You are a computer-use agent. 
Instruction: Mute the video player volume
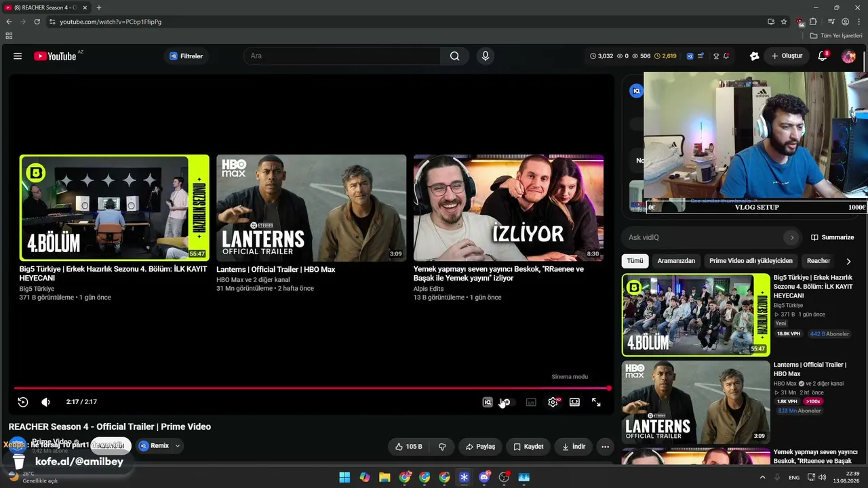(45, 402)
